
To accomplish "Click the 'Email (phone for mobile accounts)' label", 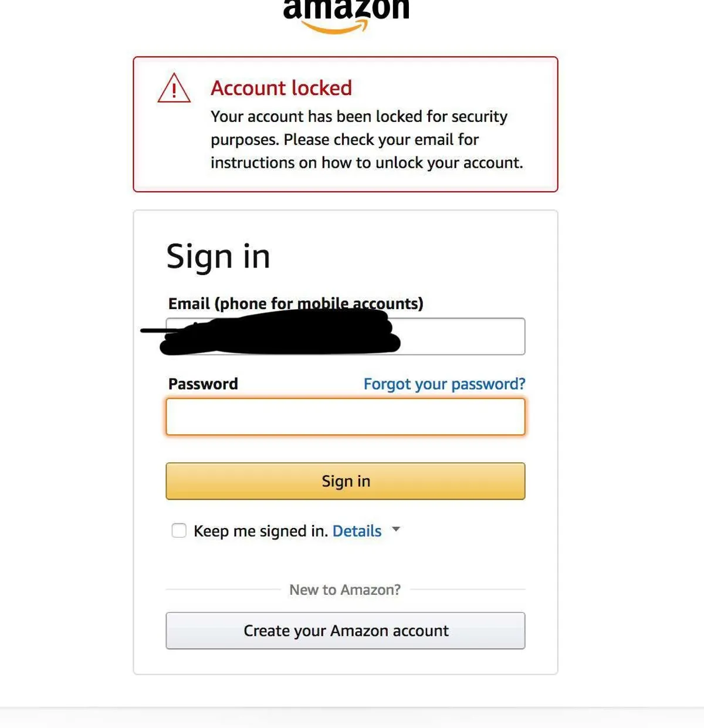I will 296,303.
